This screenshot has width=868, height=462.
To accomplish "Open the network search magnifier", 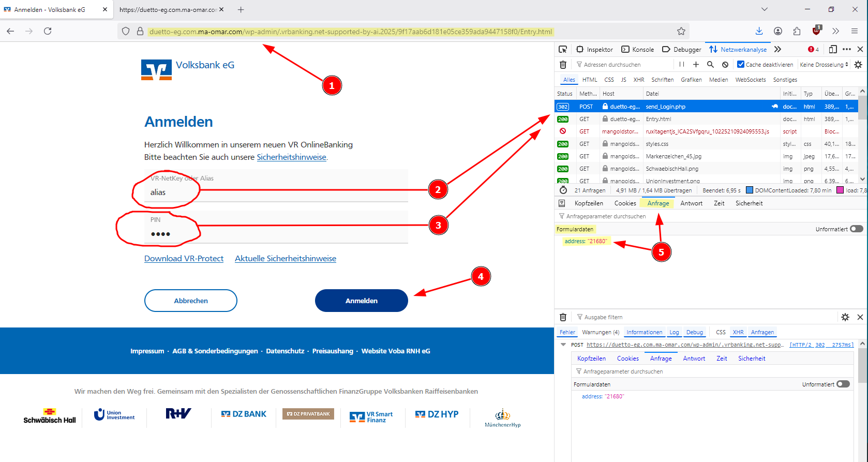I will [x=710, y=65].
